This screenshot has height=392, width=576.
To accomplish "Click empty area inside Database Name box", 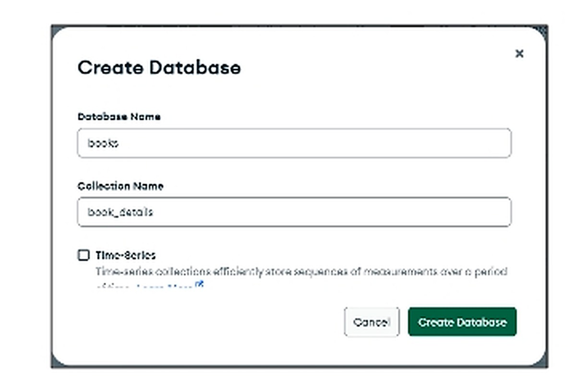I will coord(312,143).
